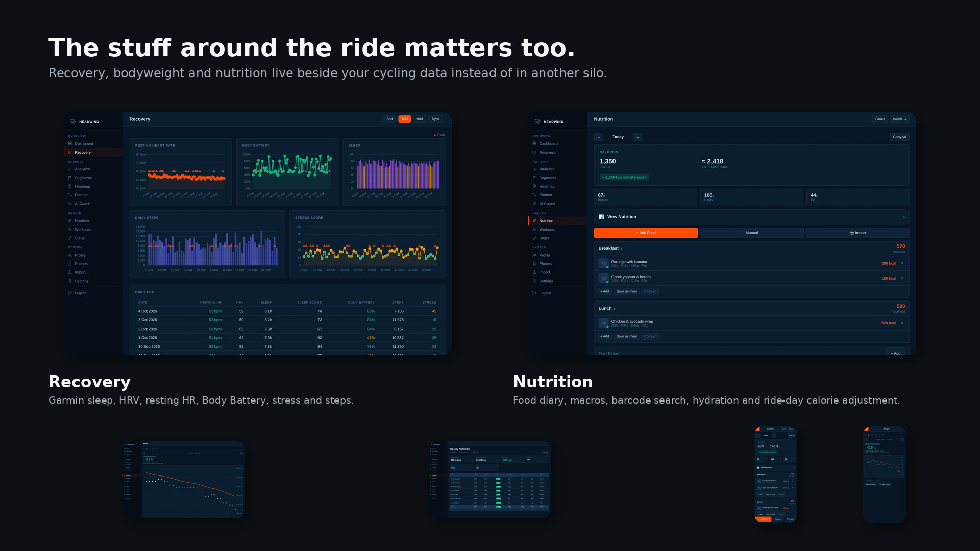Remove Porridge with banana entry with X
This screenshot has height=551, width=980.
coord(902,264)
